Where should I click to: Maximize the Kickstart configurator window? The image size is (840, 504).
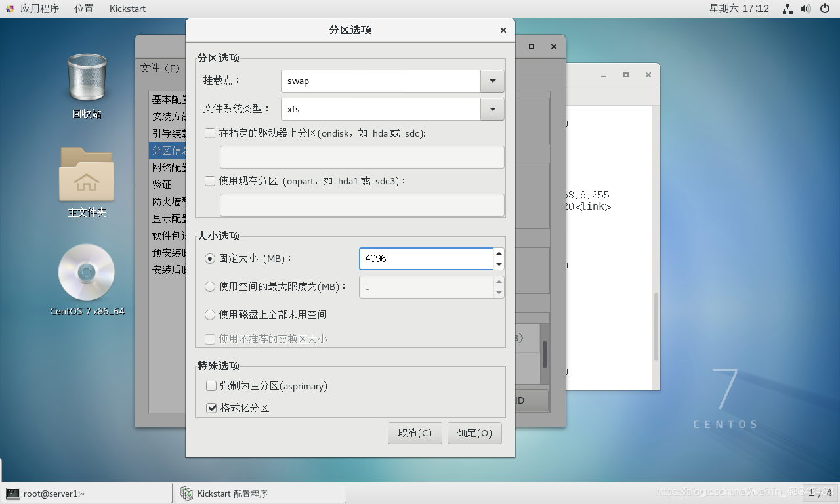[x=532, y=47]
